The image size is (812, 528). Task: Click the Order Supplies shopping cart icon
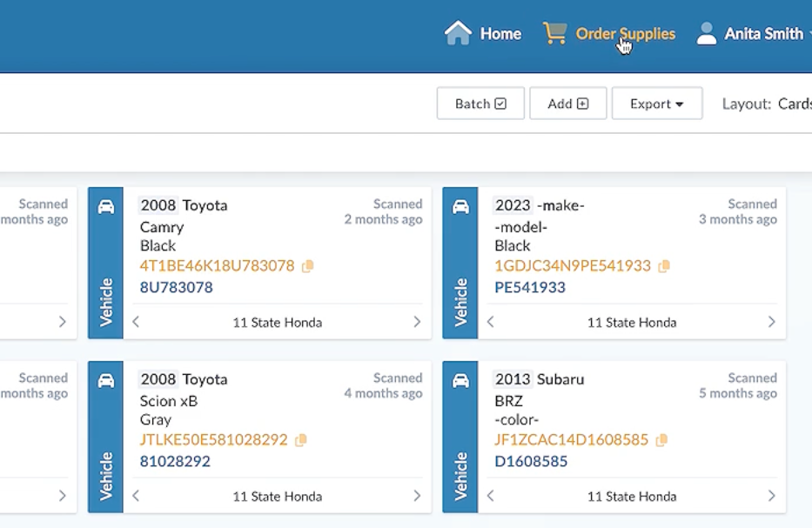click(x=554, y=33)
